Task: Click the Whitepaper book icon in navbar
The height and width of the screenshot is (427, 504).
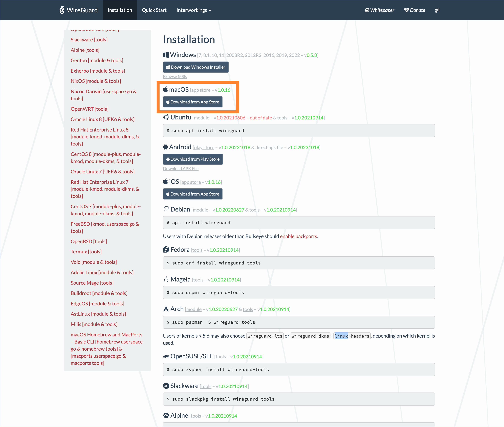Action: pos(367,10)
